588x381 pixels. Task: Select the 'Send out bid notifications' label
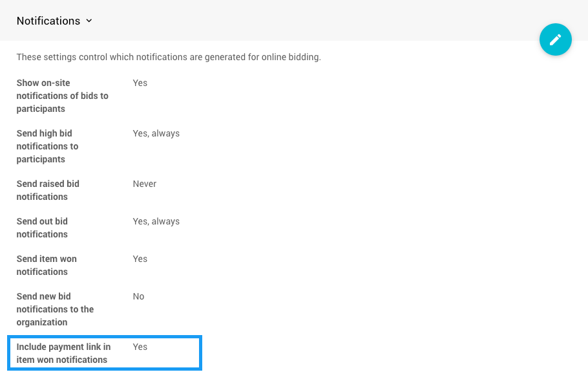42,228
